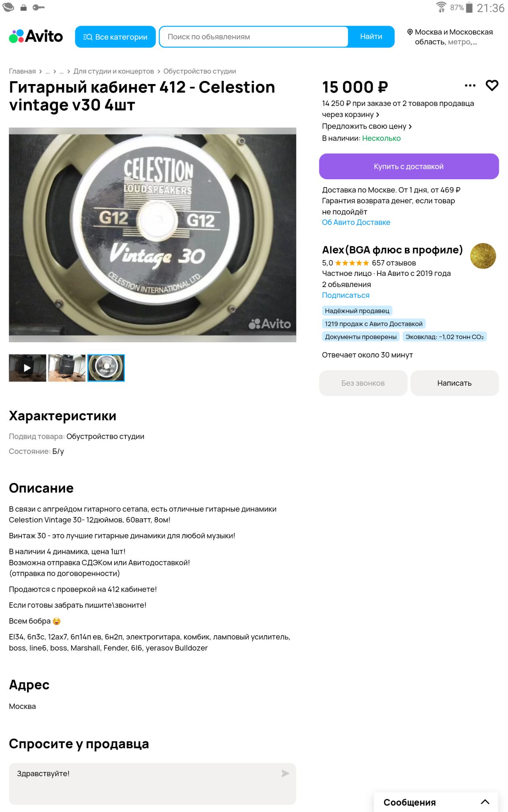508x812 pixels.
Task: Open the 657 отзывов reviews rating
Action: (x=394, y=263)
